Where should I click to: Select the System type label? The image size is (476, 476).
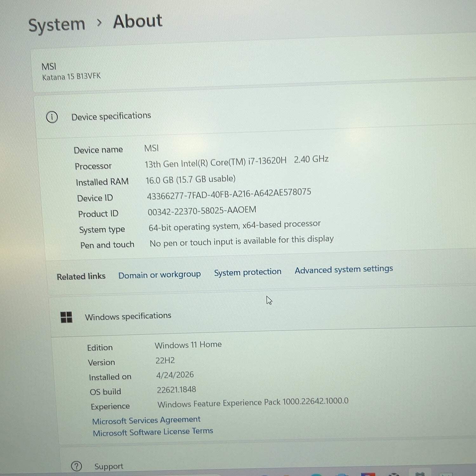102,229
